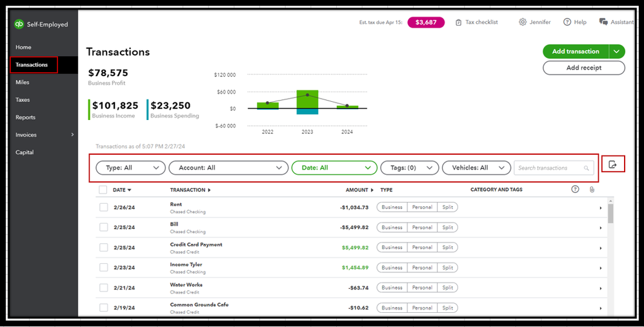
Task: Expand the Bill row details arrow
Action: [601, 228]
